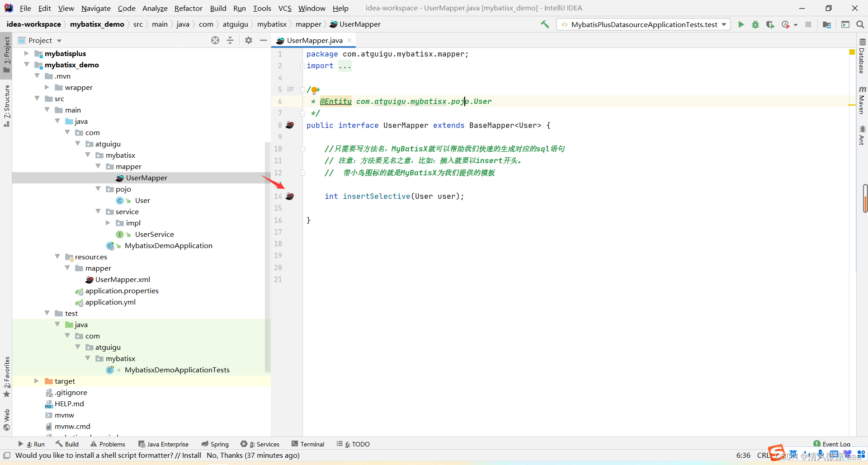Expand the target folder
The width and height of the screenshot is (868, 465).
click(37, 381)
